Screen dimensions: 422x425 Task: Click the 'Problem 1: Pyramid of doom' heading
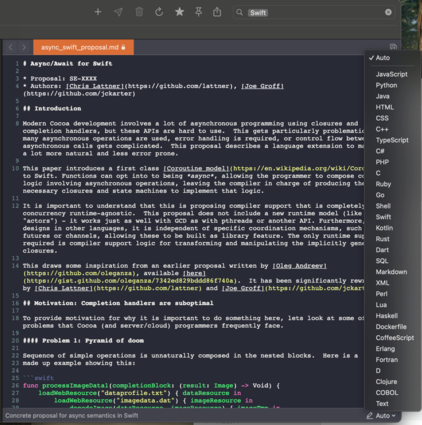83,341
